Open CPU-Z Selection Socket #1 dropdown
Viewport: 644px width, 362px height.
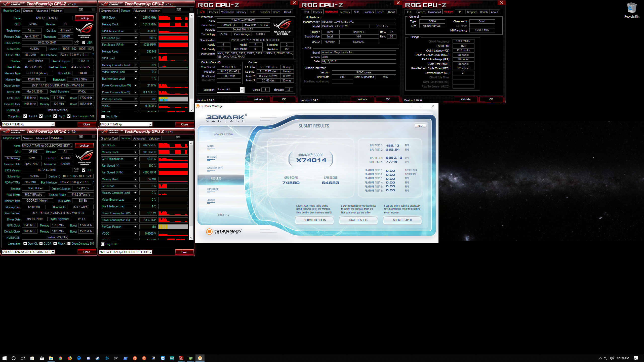point(242,90)
